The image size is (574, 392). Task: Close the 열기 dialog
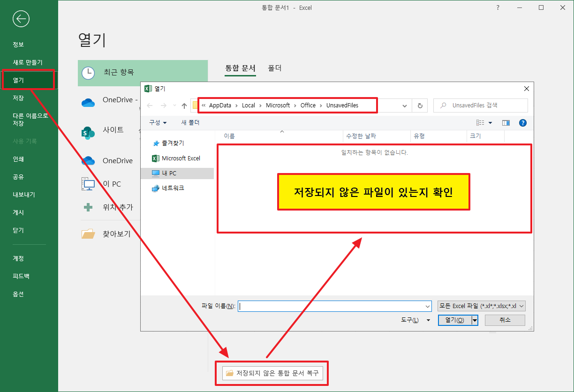point(527,88)
